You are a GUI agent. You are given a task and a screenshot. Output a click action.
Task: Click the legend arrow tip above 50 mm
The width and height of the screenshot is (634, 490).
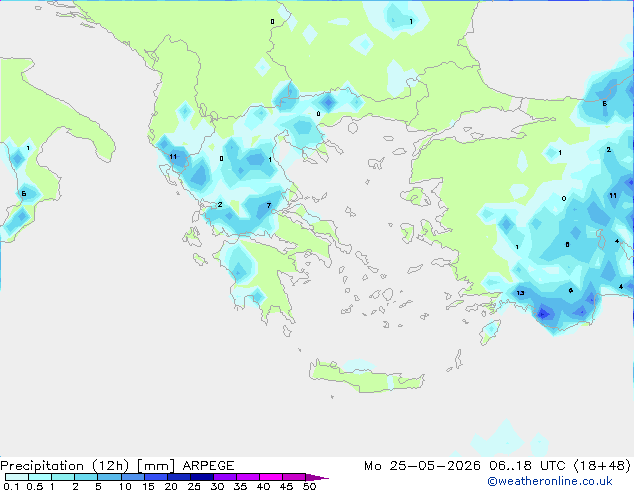[317, 477]
